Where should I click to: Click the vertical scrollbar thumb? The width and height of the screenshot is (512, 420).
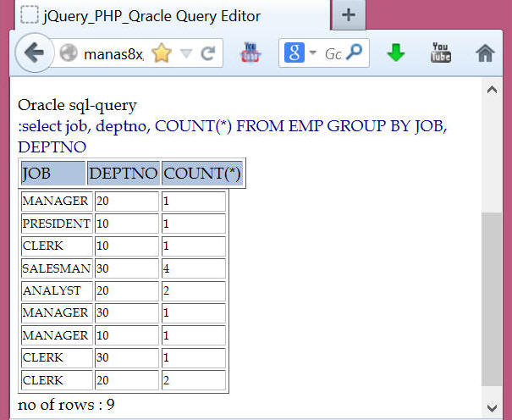tap(492, 299)
